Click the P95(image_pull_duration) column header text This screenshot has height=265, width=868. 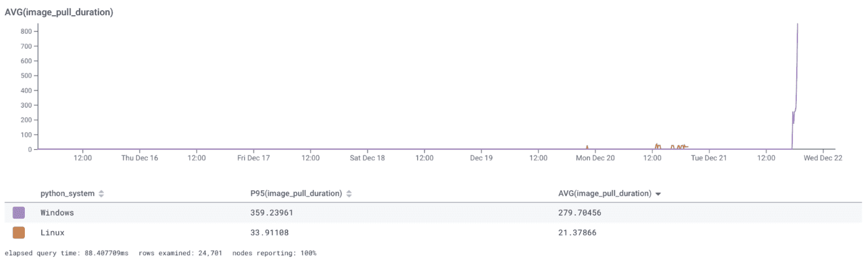click(296, 194)
